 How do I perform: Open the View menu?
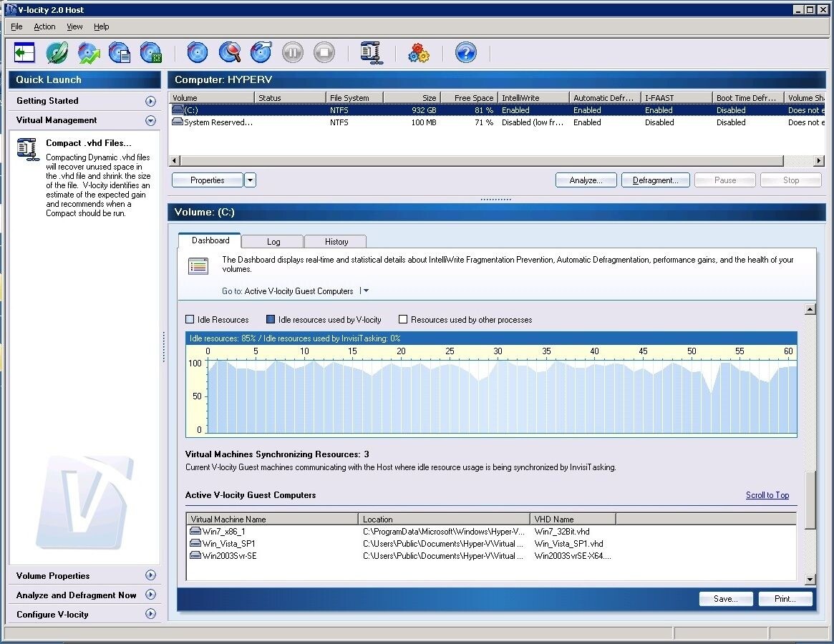pos(74,26)
